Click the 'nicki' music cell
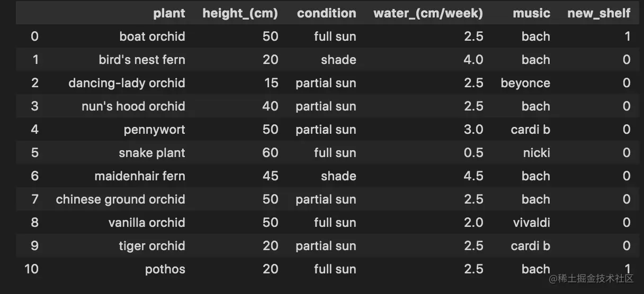The image size is (644, 294). point(536,153)
